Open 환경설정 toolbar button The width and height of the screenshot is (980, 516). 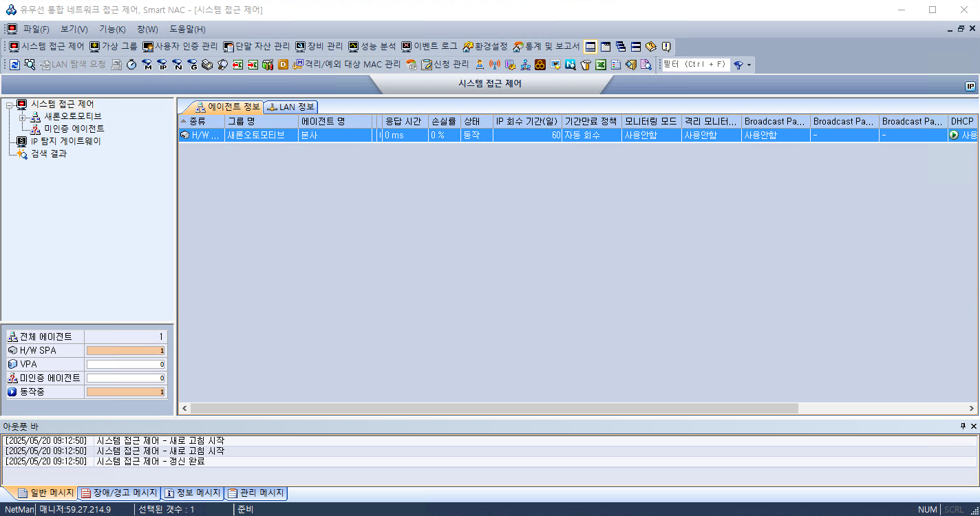point(485,47)
